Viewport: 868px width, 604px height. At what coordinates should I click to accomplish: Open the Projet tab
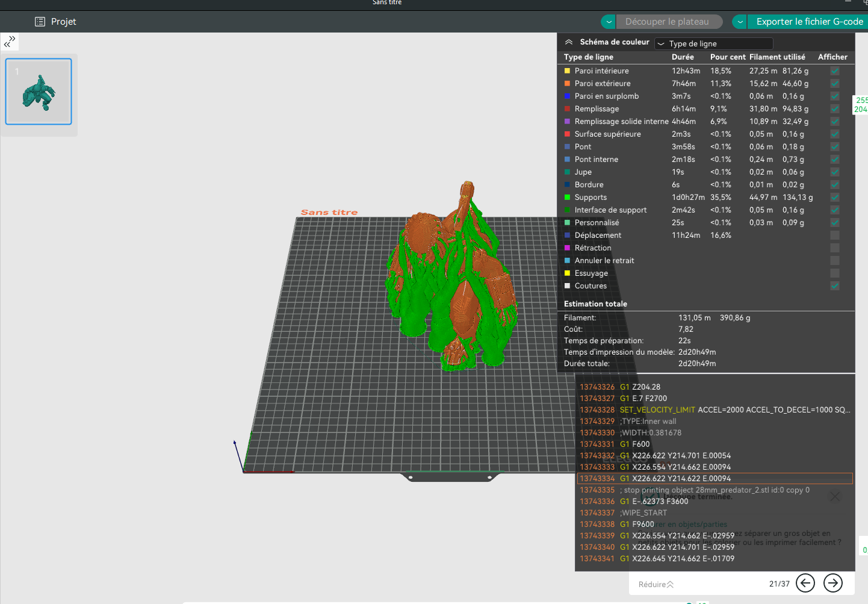(55, 22)
